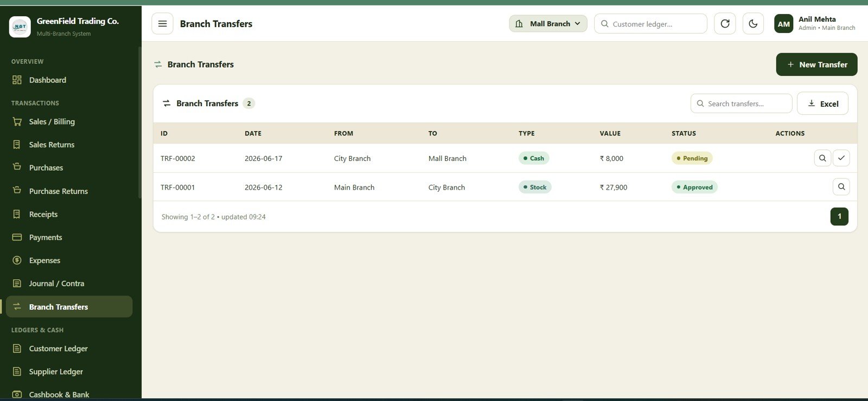Click the Sales / Billing cart icon
This screenshot has width=868, height=401.
pos(17,121)
